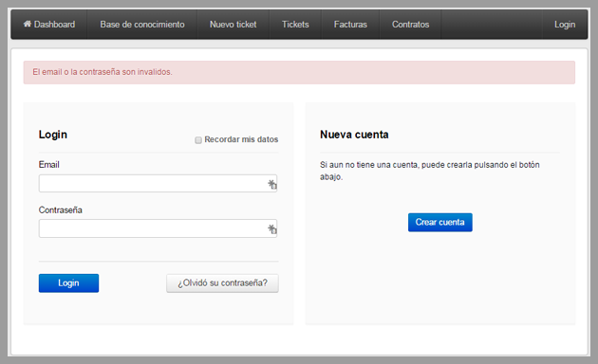The image size is (598, 364).
Task: Focus the Contraseña input field
Action: 158,228
